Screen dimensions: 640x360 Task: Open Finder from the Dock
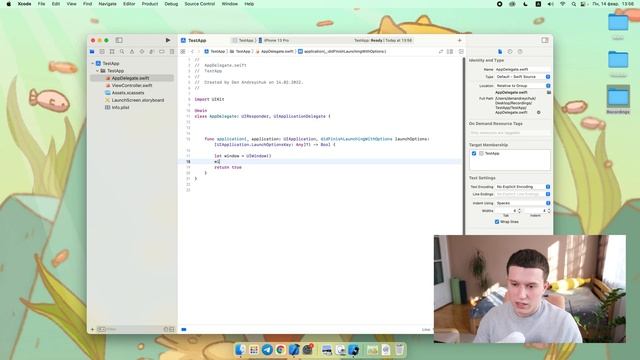coord(240,350)
